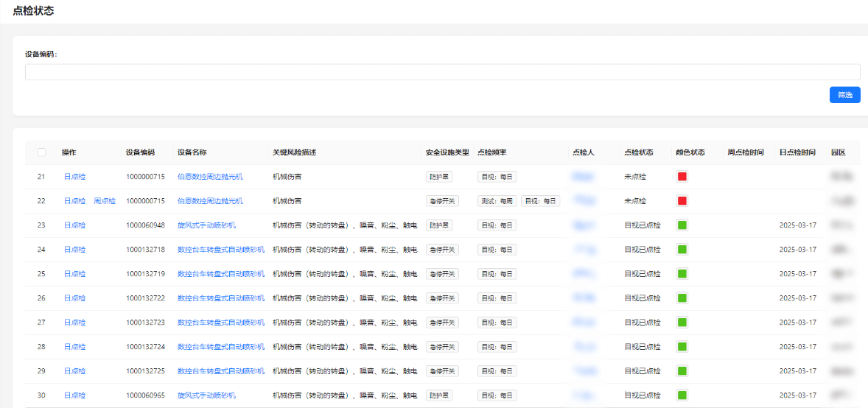
Task: Click 测试：每周 frequency tag in row 22
Action: (497, 201)
